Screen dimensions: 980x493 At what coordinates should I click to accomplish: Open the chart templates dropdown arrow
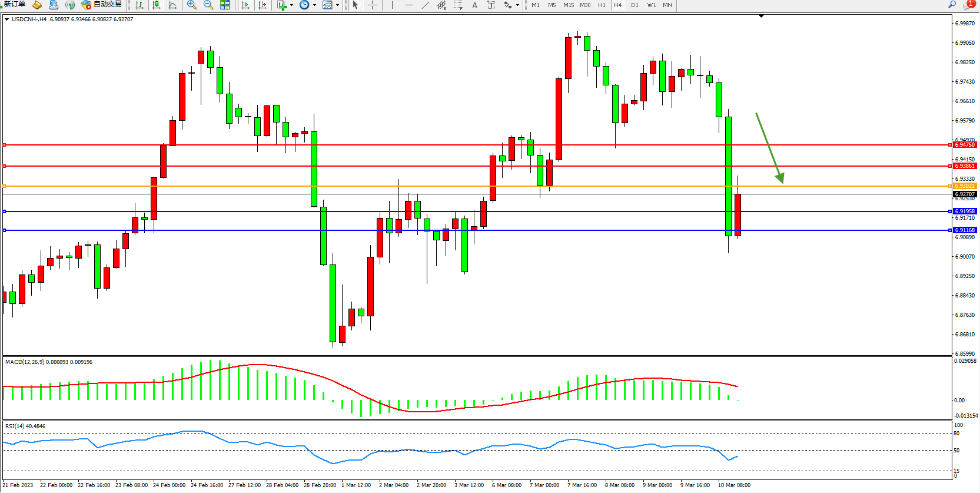[x=337, y=5]
